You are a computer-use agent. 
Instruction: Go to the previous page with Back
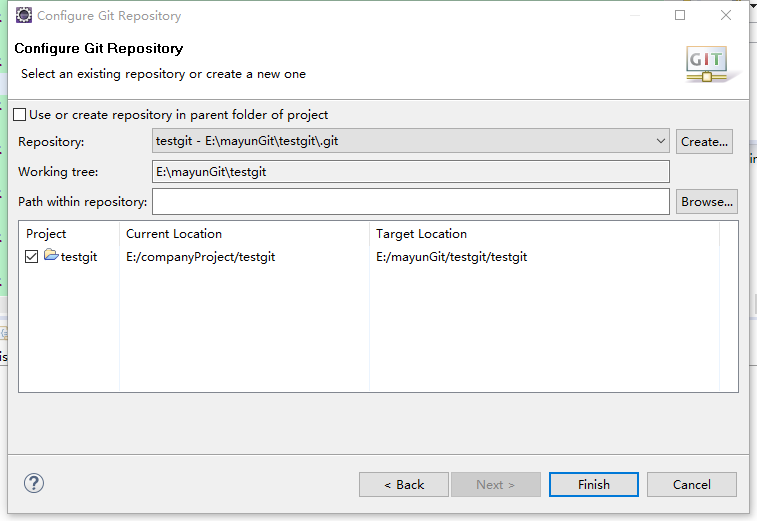tap(404, 484)
